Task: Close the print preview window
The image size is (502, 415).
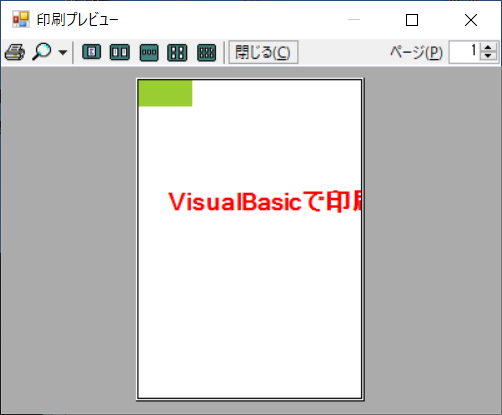Action: tap(471, 20)
